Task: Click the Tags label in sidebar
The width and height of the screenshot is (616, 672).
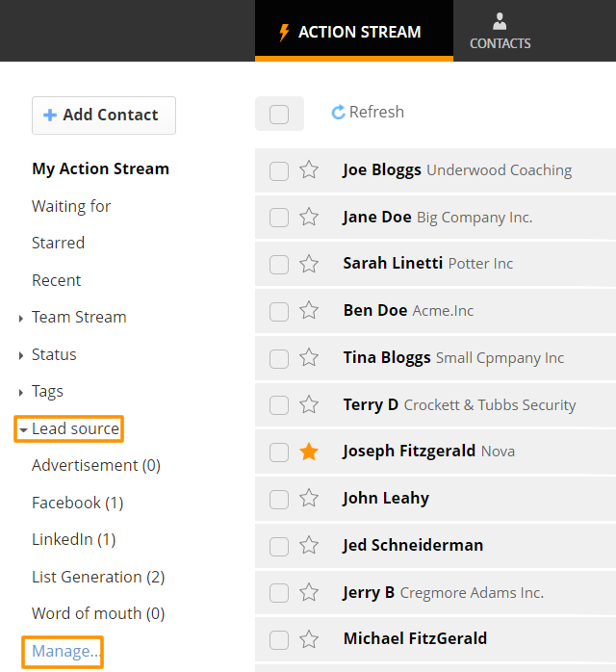Action: point(47,392)
